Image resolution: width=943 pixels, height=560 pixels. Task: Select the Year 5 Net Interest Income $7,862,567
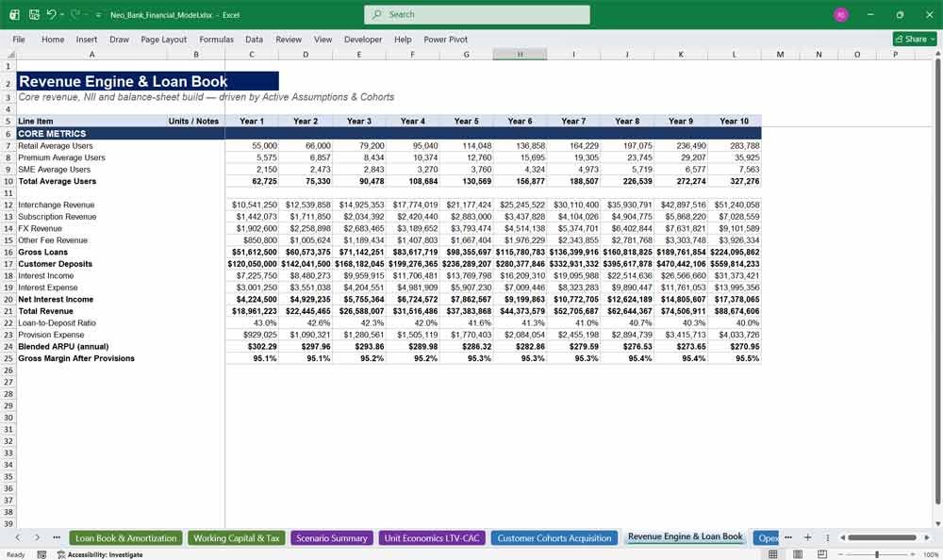pyautogui.click(x=466, y=299)
